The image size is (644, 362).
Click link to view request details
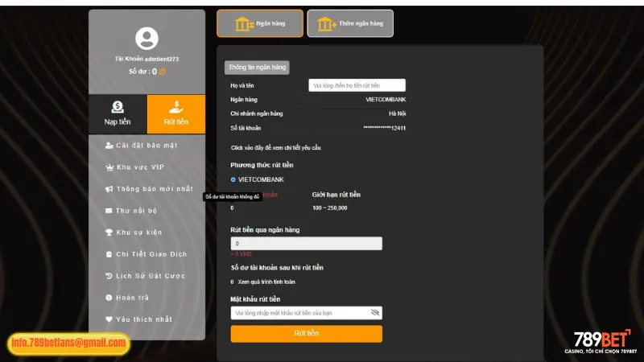(275, 148)
